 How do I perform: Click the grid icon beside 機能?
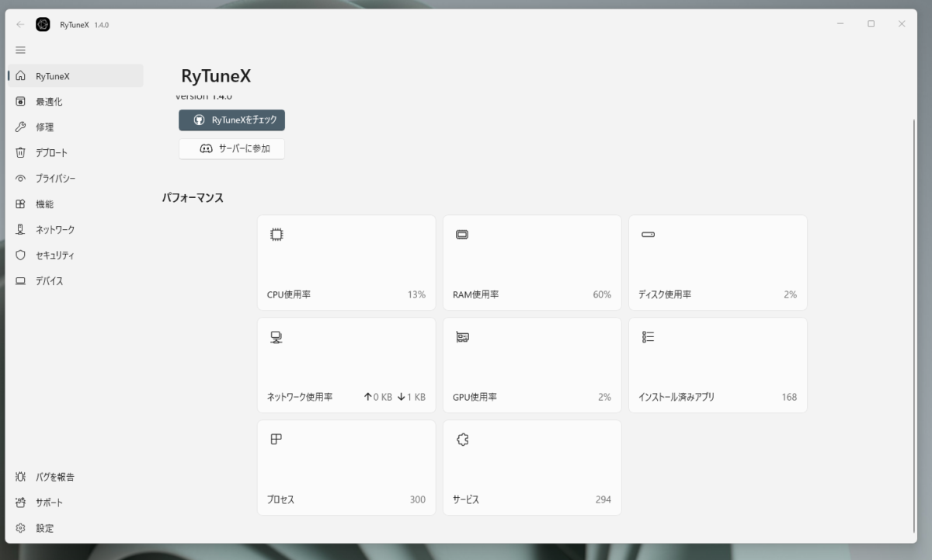[21, 204]
